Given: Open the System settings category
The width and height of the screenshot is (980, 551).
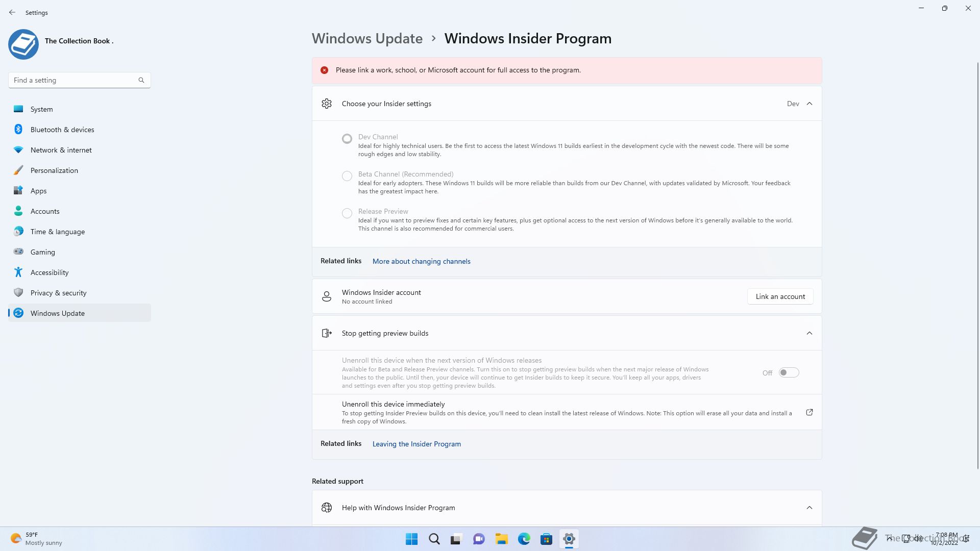Looking at the screenshot, I should [x=80, y=109].
